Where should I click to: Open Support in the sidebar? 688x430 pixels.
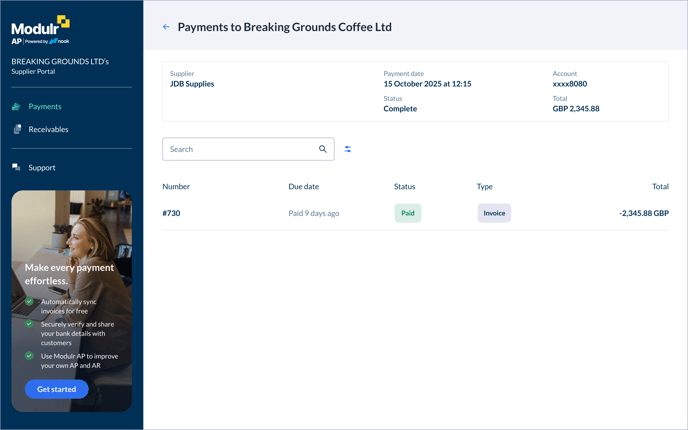tap(42, 168)
